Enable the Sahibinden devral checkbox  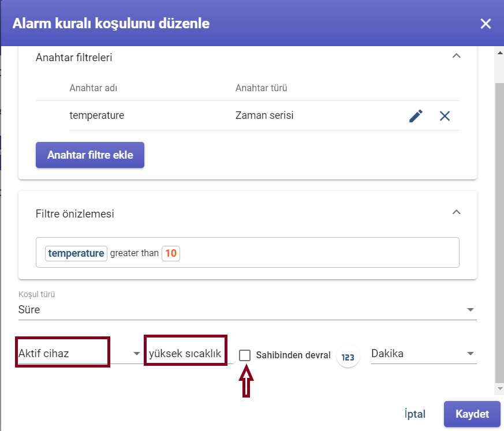(x=245, y=355)
